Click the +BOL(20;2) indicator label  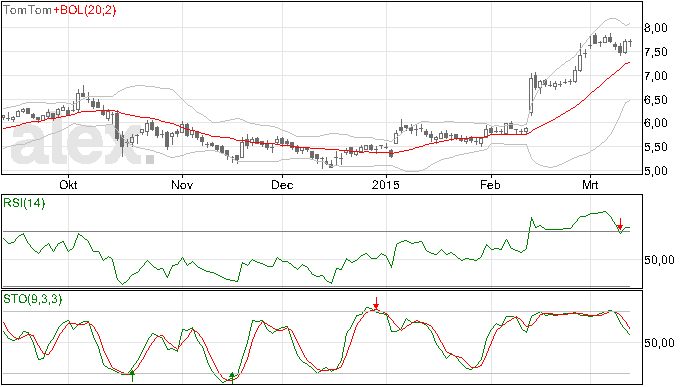84,10
